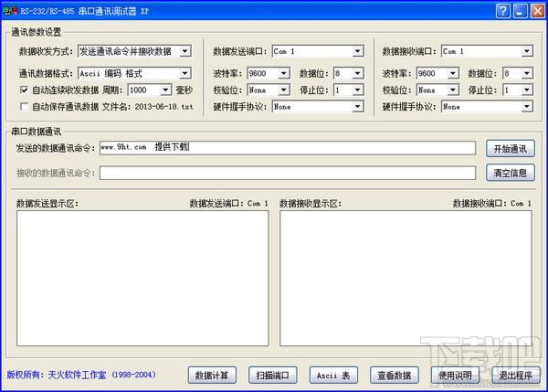This screenshot has width=548, height=392.
Task: Expand 周期 1000 milliseconds dropdown
Action: click(165, 90)
